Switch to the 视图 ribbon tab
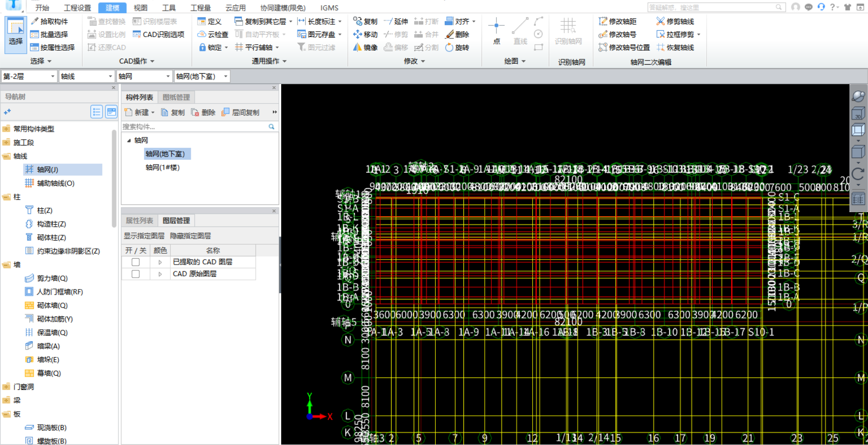Image resolution: width=868 pixels, height=445 pixels. click(x=141, y=8)
